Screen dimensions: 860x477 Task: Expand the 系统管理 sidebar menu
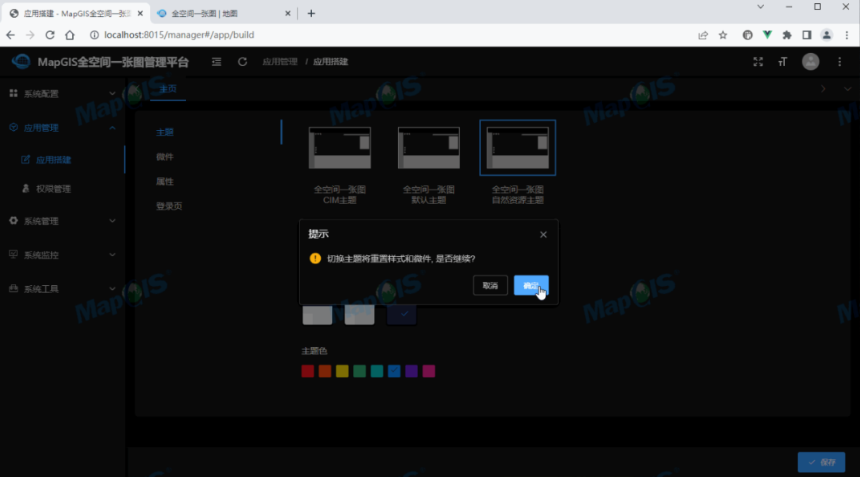(63, 221)
